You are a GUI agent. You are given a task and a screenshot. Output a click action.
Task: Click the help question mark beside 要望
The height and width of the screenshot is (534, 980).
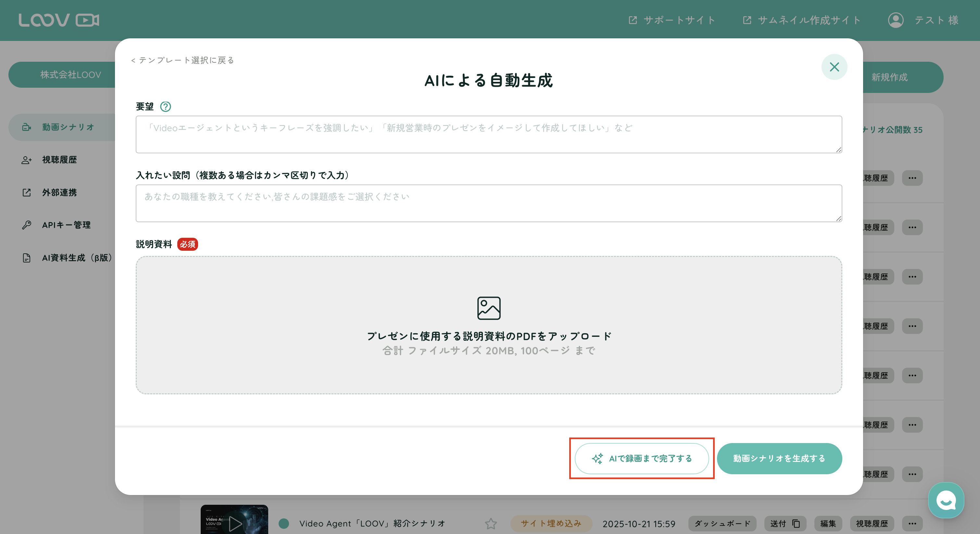166,107
